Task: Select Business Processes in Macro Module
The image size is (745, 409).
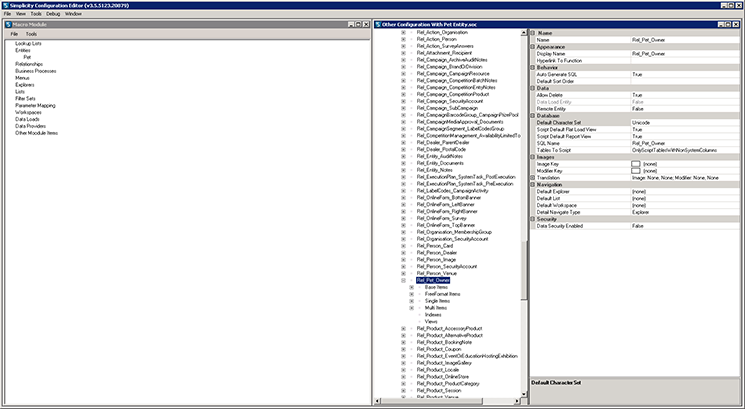Action: click(x=36, y=71)
